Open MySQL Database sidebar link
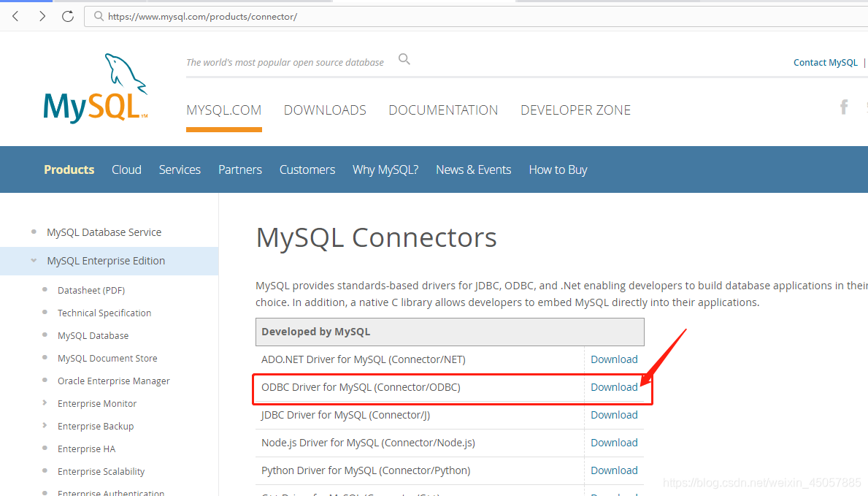Viewport: 868px width, 496px height. pos(93,336)
